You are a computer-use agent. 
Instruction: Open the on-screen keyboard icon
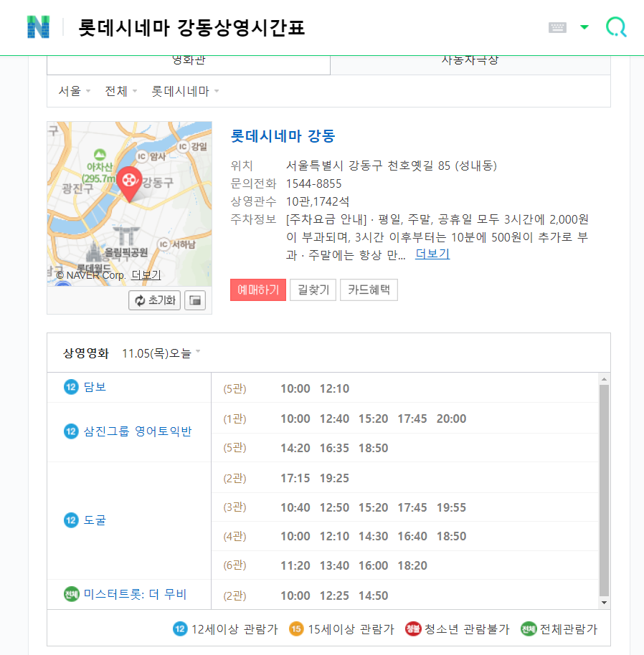pos(557,27)
